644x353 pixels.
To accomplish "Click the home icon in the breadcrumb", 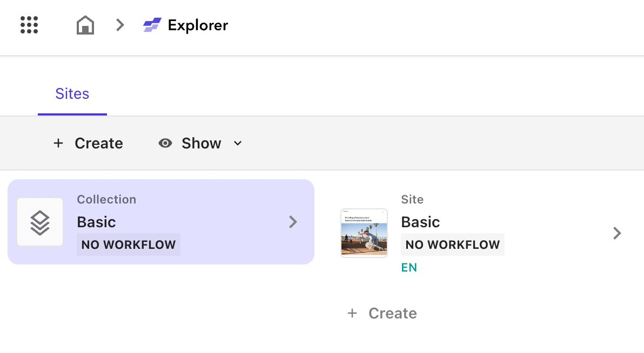I will tap(85, 25).
